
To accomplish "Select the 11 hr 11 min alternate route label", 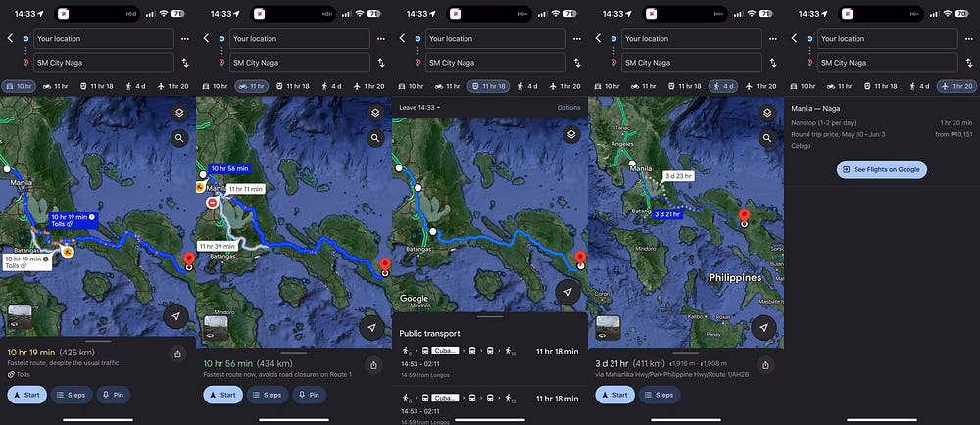I will [244, 188].
